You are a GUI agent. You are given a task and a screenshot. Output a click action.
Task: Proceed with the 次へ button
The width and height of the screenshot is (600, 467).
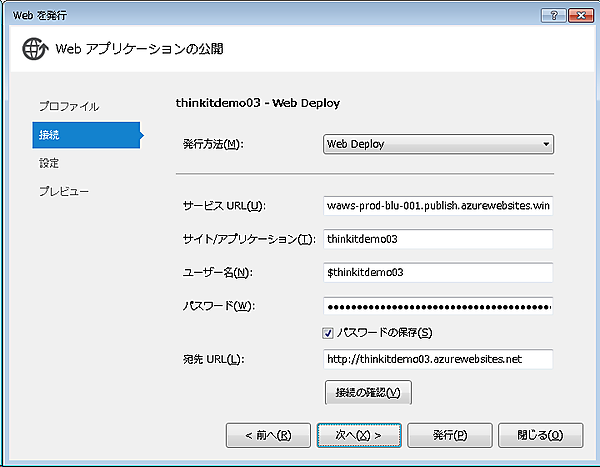359,435
